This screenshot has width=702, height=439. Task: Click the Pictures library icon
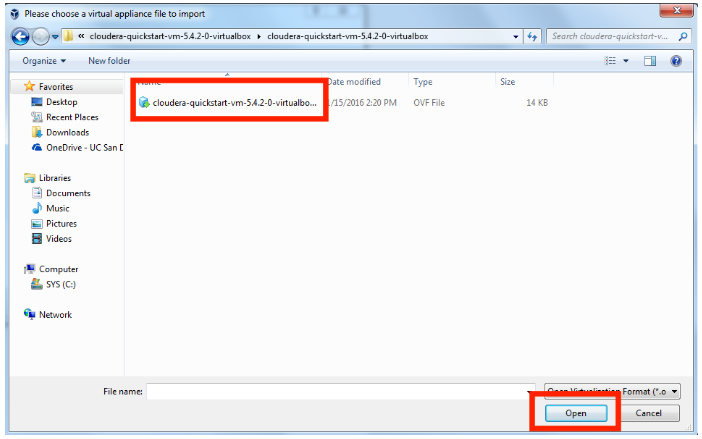(37, 224)
